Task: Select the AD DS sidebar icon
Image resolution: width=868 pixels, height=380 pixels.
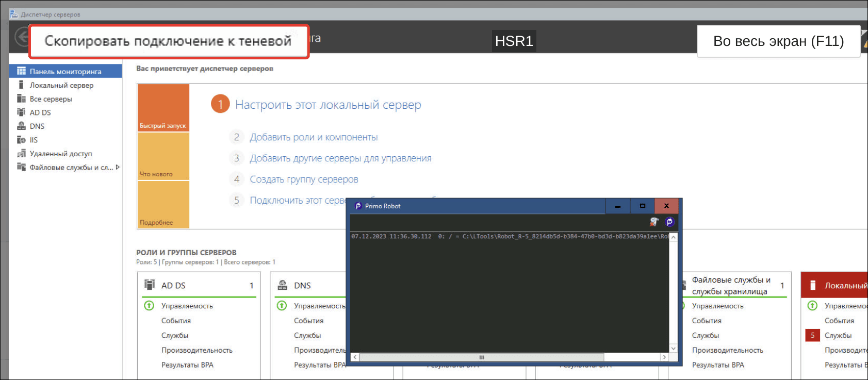Action: coord(21,112)
